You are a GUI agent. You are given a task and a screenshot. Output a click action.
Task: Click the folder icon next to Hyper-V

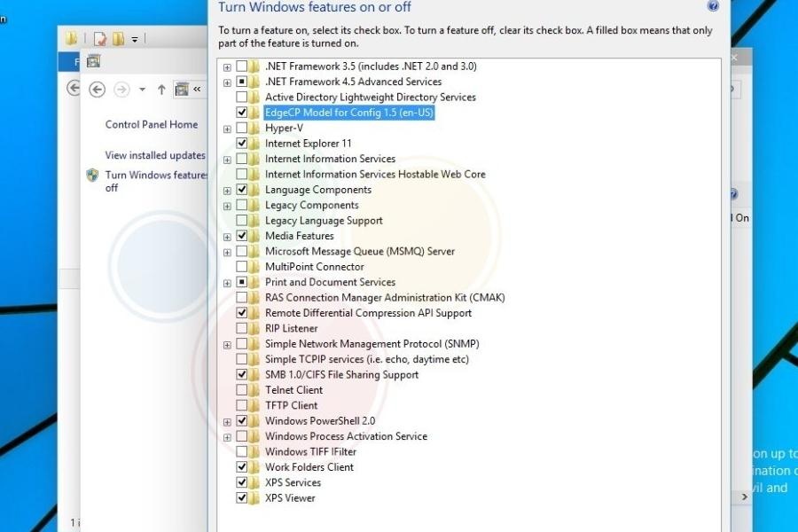(254, 128)
